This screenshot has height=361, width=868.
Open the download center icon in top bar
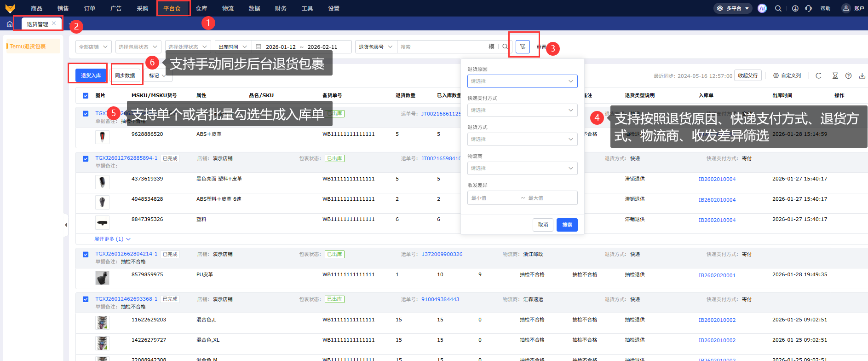click(795, 8)
